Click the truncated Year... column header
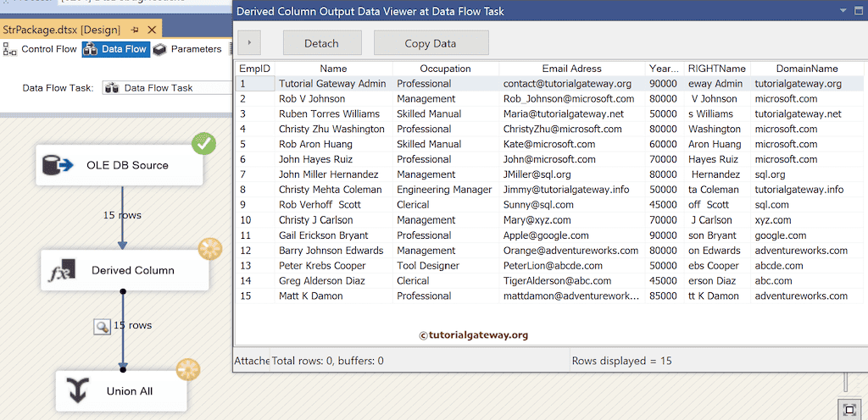This screenshot has width=868, height=420. click(665, 69)
